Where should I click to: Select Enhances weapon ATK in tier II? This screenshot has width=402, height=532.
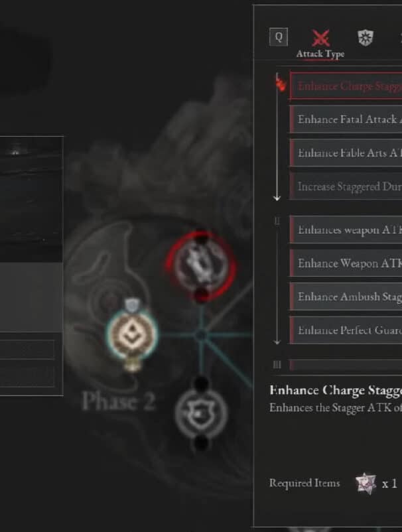pyautogui.click(x=346, y=230)
